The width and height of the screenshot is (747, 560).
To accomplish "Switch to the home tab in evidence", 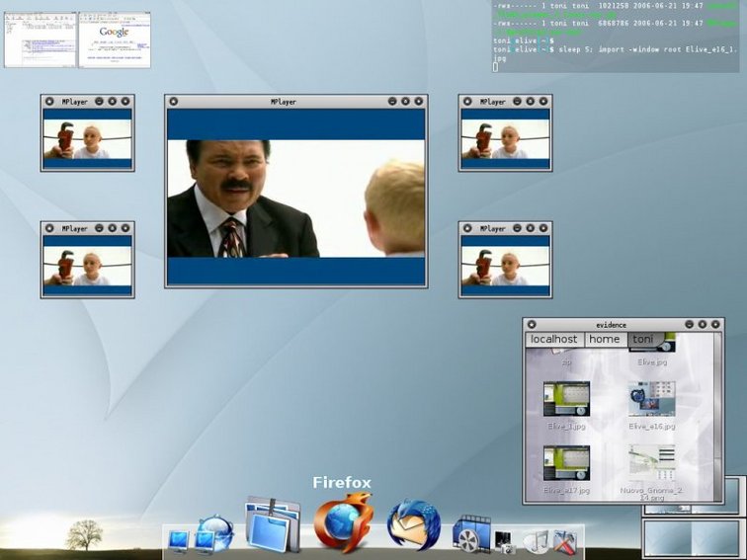I will click(x=605, y=339).
